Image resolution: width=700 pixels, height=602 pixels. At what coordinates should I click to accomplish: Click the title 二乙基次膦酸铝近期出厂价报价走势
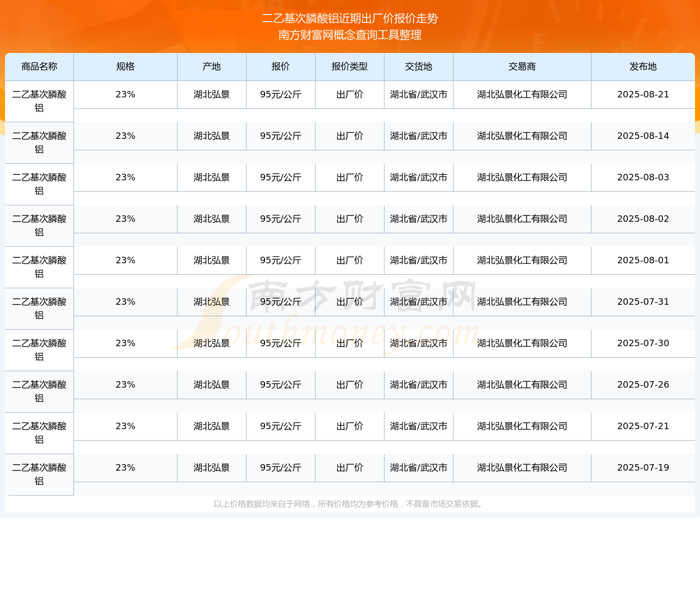pyautogui.click(x=350, y=18)
